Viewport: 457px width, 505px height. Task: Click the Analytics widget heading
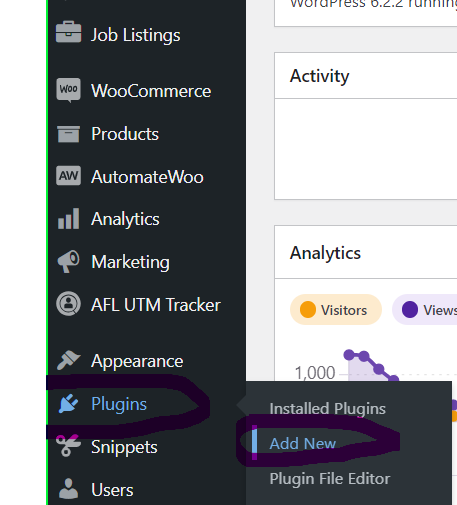pos(325,253)
